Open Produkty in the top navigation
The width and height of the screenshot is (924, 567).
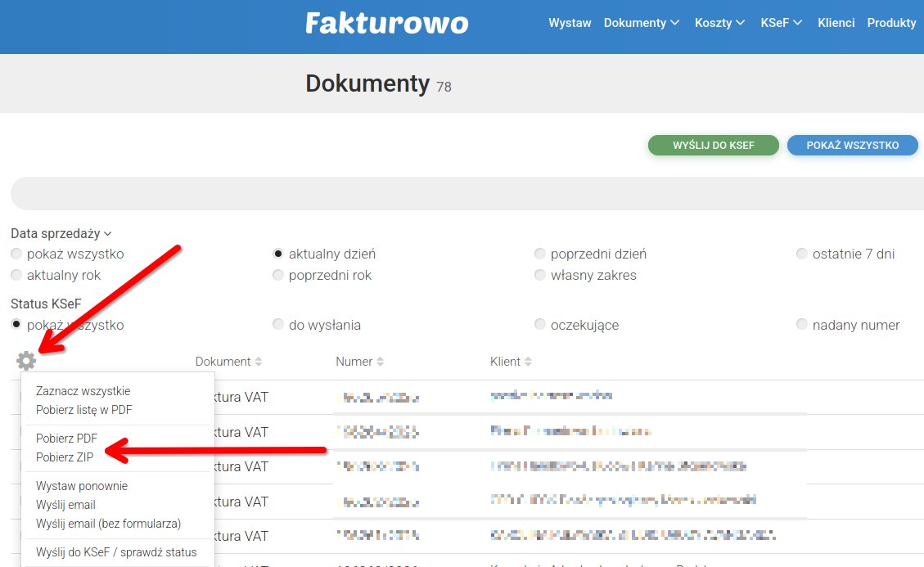[891, 23]
